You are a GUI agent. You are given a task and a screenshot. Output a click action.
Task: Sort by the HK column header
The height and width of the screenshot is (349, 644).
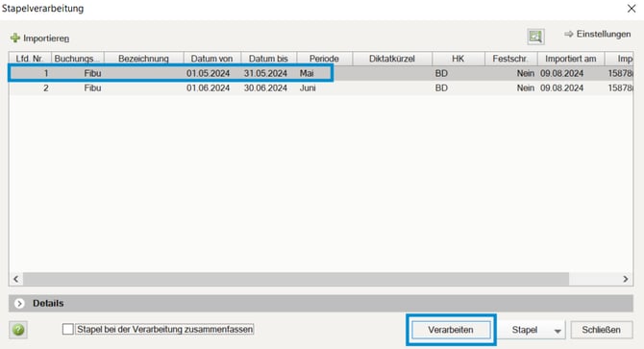(x=458, y=59)
